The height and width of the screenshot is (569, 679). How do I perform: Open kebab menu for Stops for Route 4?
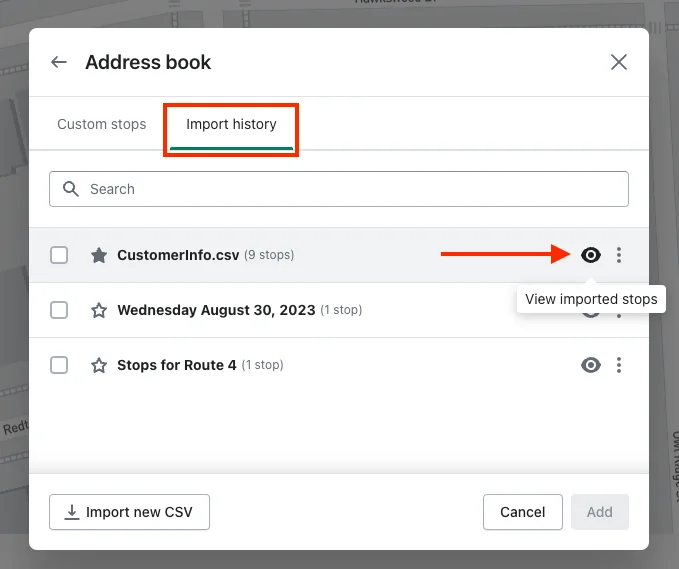[619, 365]
